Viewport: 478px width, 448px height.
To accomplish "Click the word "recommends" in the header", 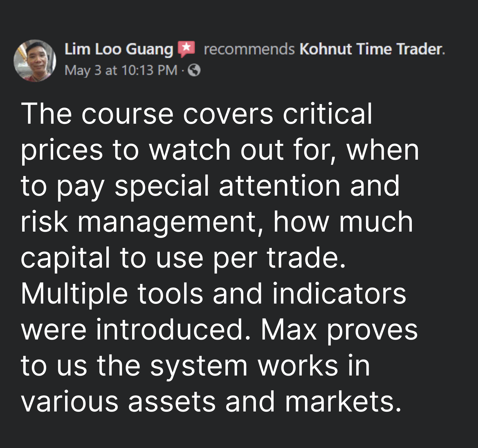I will 249,49.
